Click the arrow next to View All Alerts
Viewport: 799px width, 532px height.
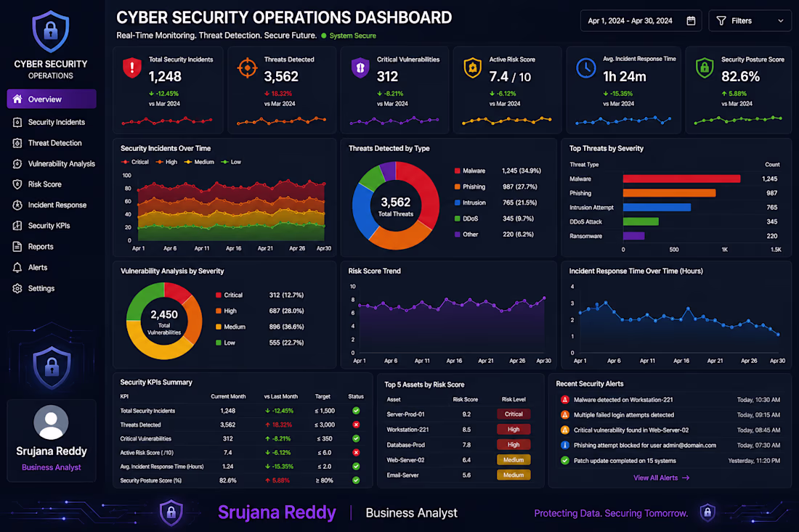pyautogui.click(x=686, y=478)
